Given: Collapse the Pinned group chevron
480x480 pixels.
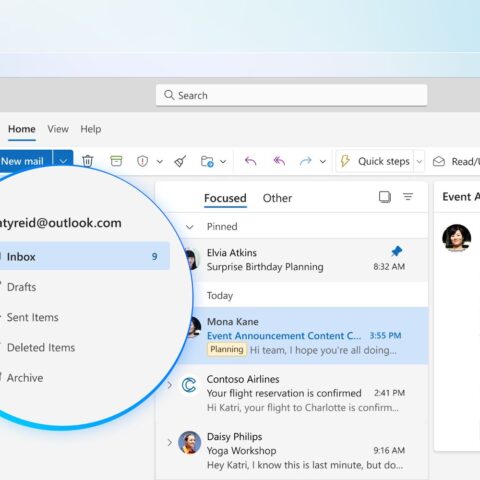Looking at the screenshot, I should [x=190, y=227].
